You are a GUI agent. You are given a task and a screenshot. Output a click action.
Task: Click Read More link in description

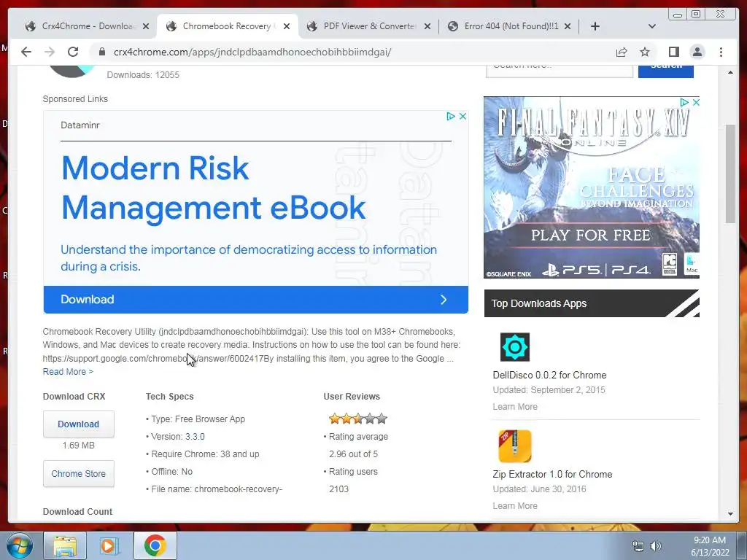point(68,372)
